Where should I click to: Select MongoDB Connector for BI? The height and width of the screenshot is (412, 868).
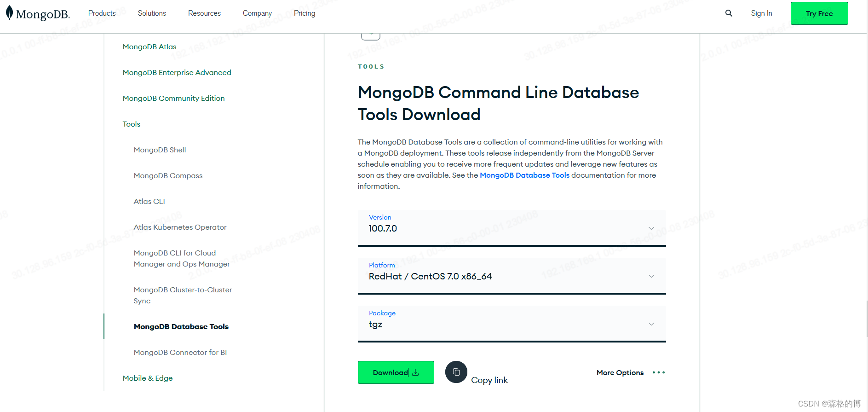(x=180, y=352)
